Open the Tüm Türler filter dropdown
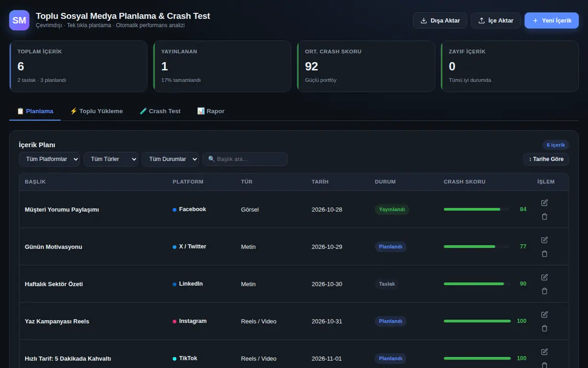The width and height of the screenshot is (588, 368). (x=111, y=159)
